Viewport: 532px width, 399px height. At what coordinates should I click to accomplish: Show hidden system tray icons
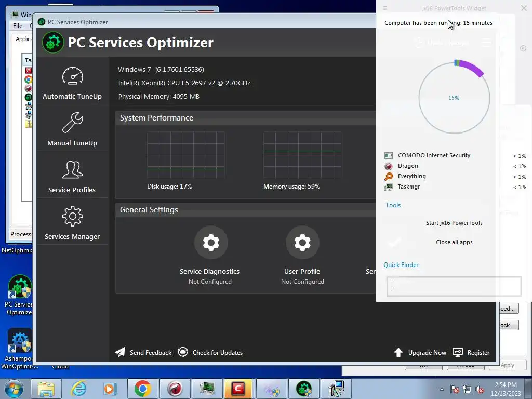[442, 389]
